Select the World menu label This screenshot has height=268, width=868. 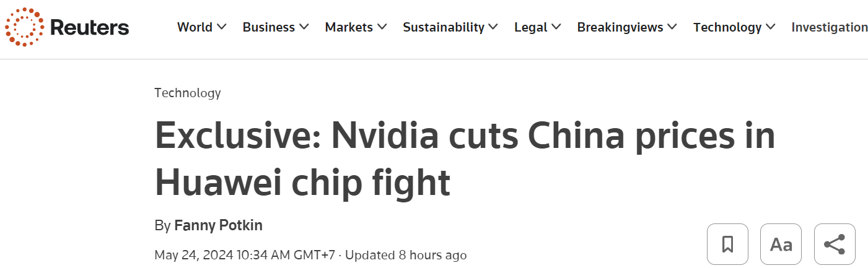[x=195, y=27]
